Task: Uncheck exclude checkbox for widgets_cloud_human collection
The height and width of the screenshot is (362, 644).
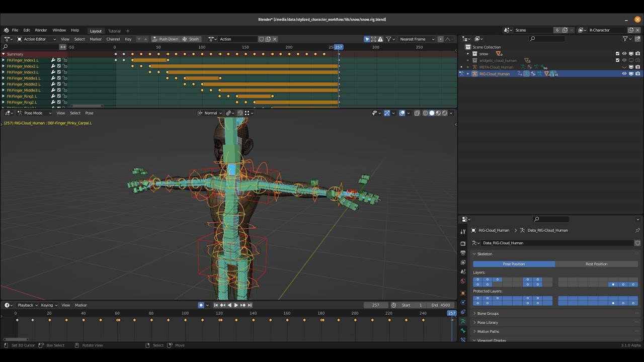Action: [617, 60]
